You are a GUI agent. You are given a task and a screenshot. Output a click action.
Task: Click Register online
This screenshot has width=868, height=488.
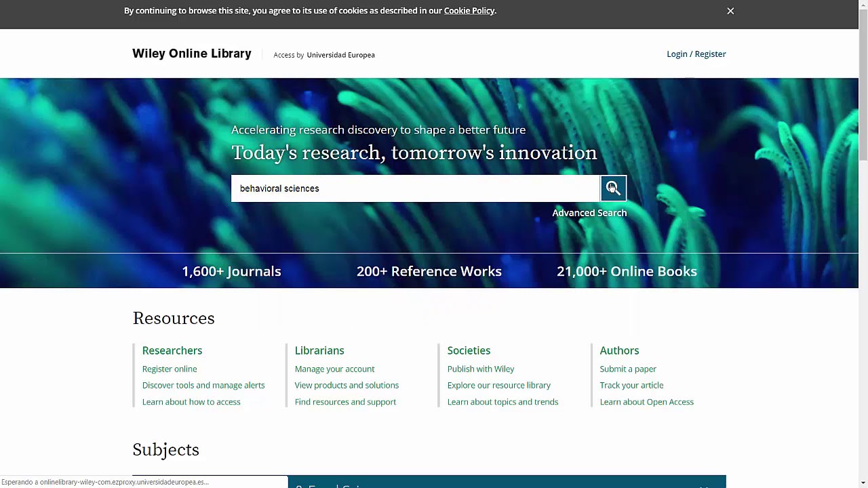coord(170,369)
